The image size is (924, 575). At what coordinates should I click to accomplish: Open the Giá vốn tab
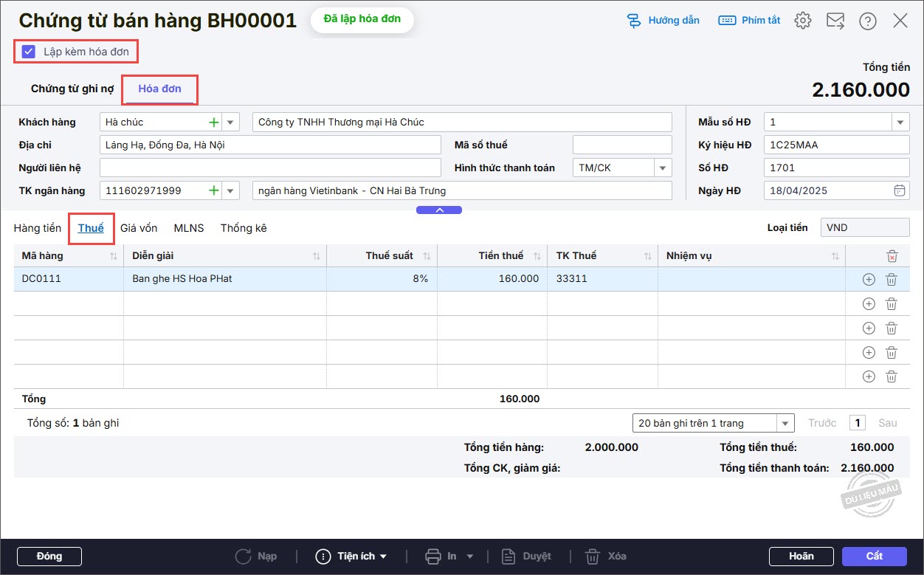click(139, 228)
